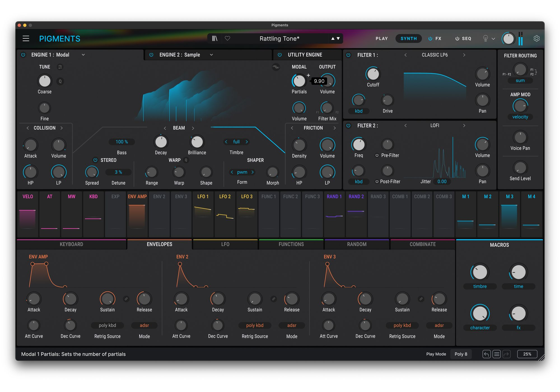Select next Filter 2 type arrow
The image size is (560, 392).
coord(464,125)
